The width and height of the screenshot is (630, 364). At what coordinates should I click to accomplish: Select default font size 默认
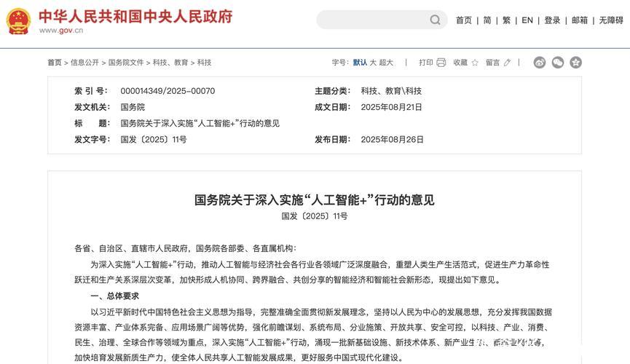[360, 63]
